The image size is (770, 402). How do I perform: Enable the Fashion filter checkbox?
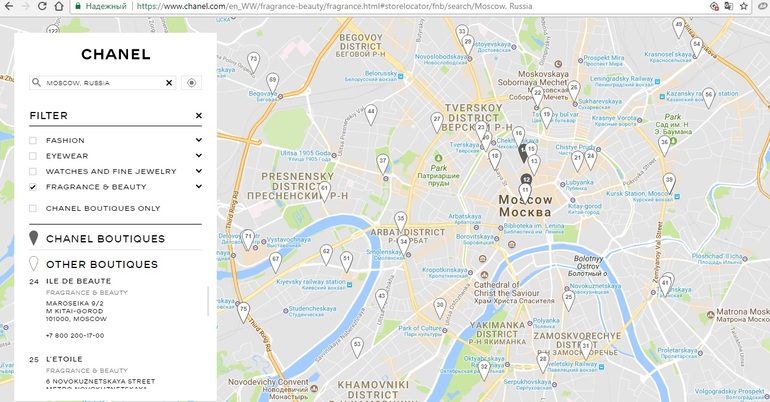point(33,140)
